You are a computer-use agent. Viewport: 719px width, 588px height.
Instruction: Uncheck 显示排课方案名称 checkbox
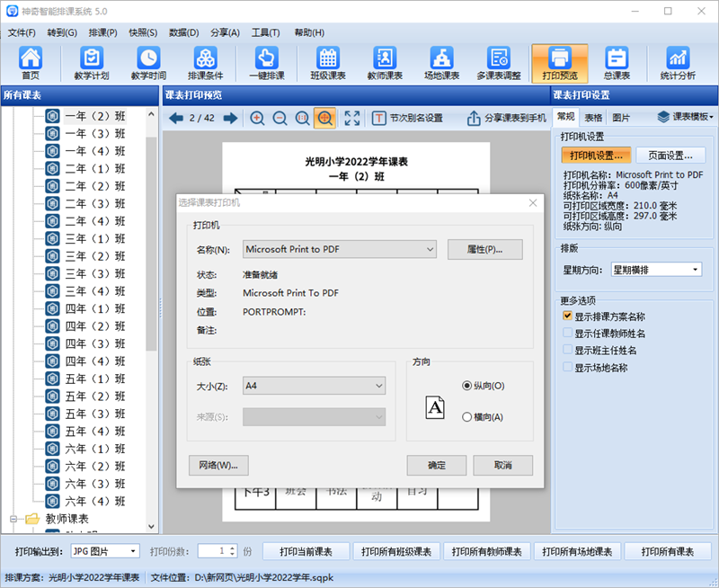click(567, 316)
